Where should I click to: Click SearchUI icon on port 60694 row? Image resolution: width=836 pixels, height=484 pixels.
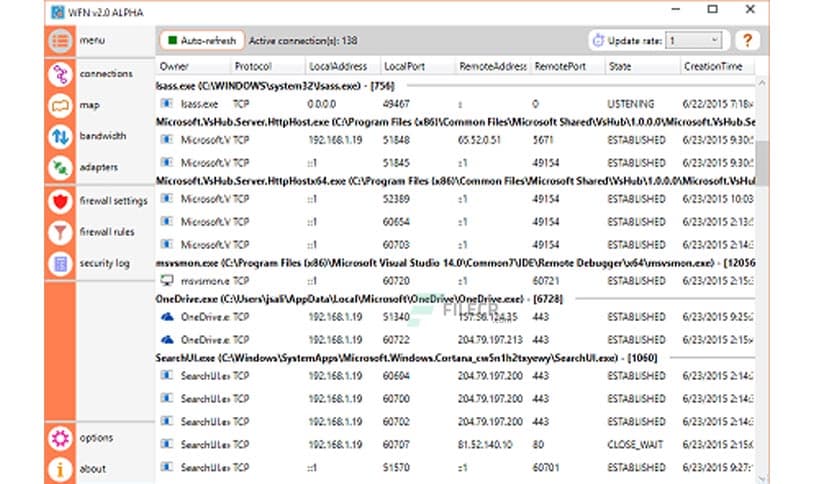(167, 375)
